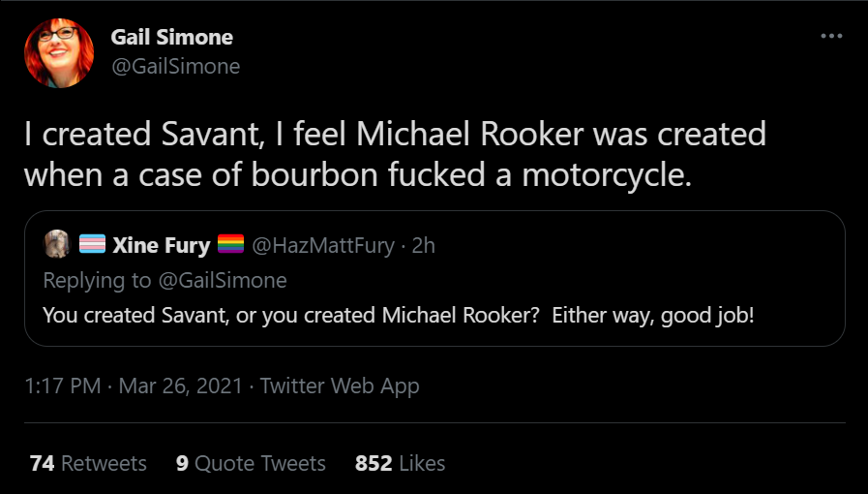Image resolution: width=868 pixels, height=494 pixels.
Task: Open the 1:17 PM Mar 26, 2021 timestamp
Action: 134,386
